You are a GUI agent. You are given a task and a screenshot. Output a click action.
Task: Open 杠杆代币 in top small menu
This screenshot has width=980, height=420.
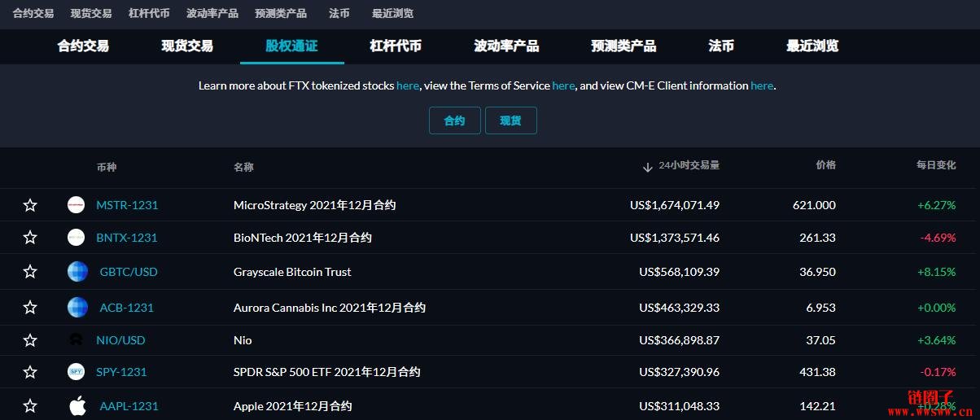pos(149,13)
